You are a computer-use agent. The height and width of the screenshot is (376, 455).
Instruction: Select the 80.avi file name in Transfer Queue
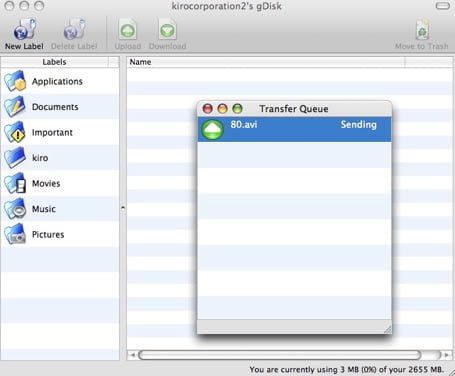pyautogui.click(x=244, y=125)
